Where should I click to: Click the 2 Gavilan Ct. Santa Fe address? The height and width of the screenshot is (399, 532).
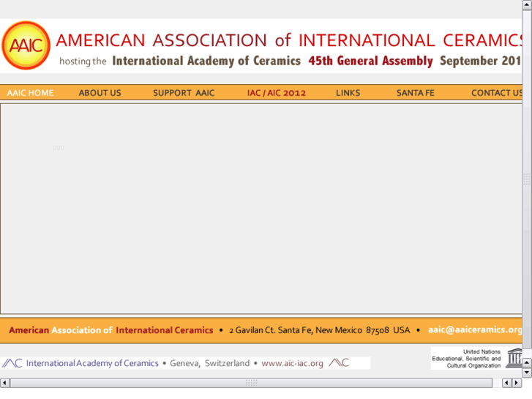319,330
